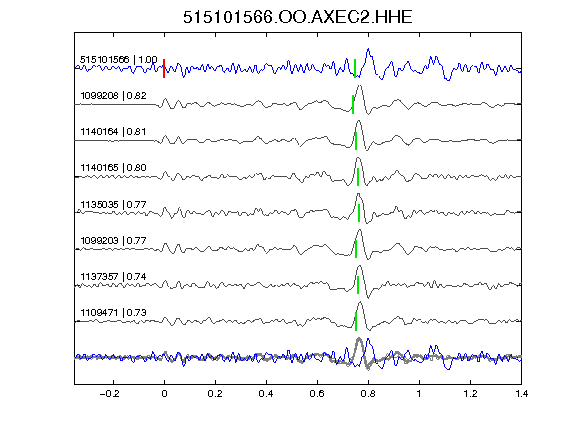Click the green pick on trace 1140164
This screenshot has width=576, height=432.
[x=356, y=141]
